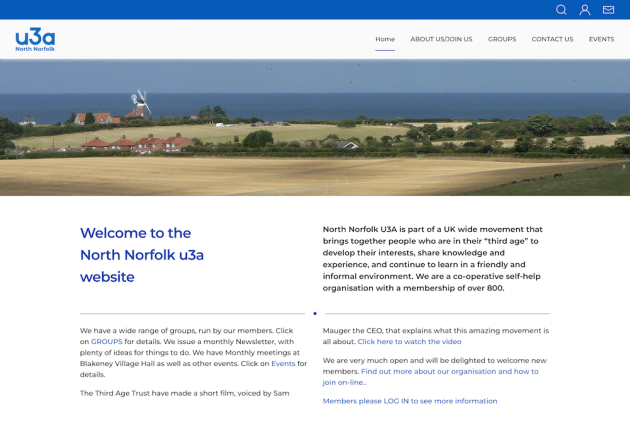This screenshot has width=630, height=446.
Task: Click the 'Welcome to the North Norfolk u3a website' heading
Action: click(142, 255)
